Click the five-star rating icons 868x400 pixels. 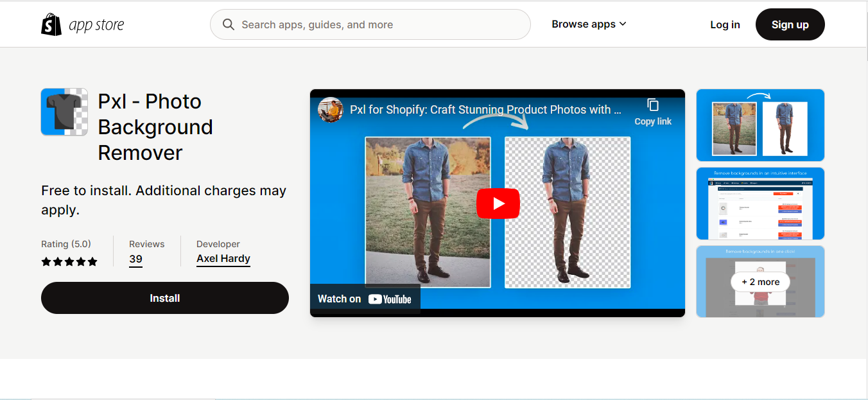click(x=69, y=261)
